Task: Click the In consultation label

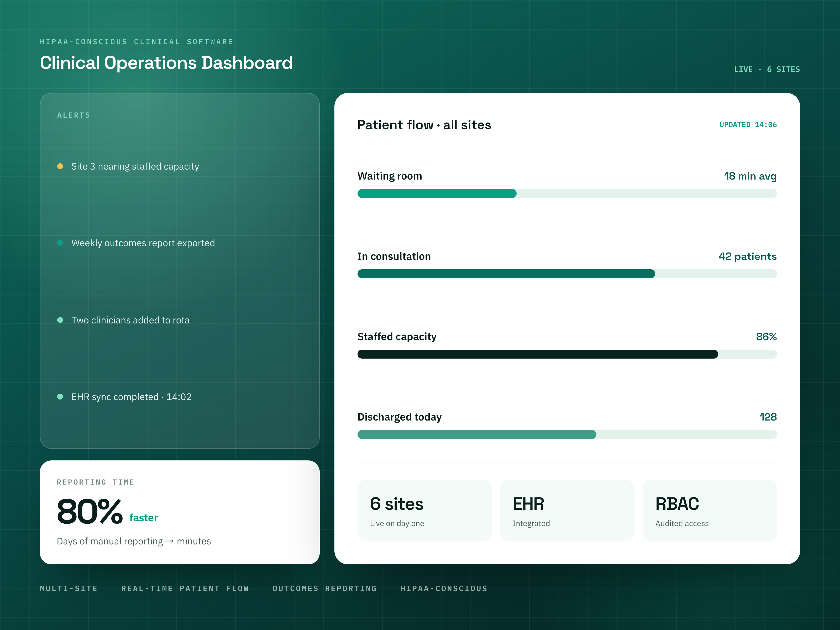Action: pyautogui.click(x=394, y=256)
